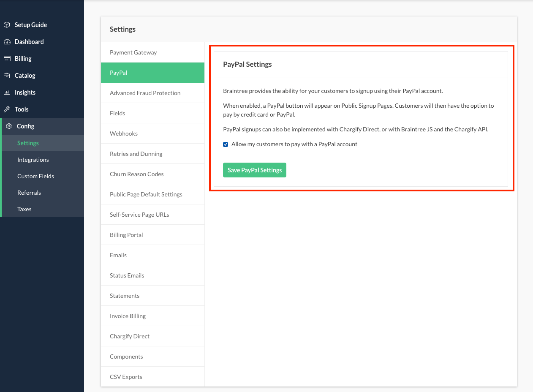This screenshot has height=392, width=533.
Task: Navigate to Taxes in sidebar
Action: point(24,209)
